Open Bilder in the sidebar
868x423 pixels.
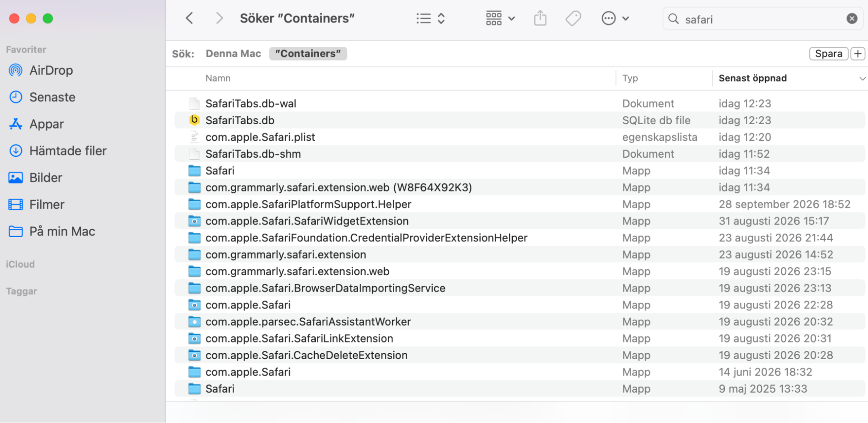point(46,178)
